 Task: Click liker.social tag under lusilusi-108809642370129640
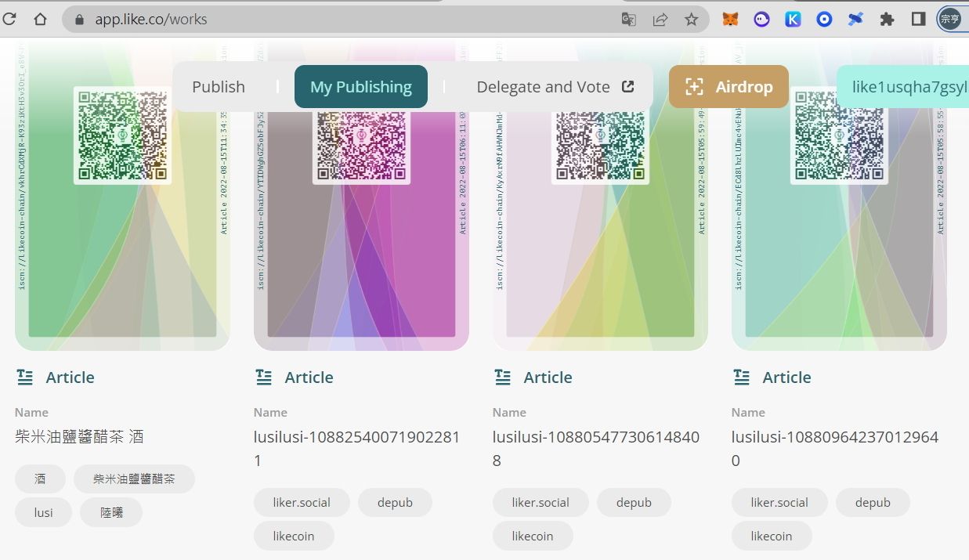(x=779, y=502)
